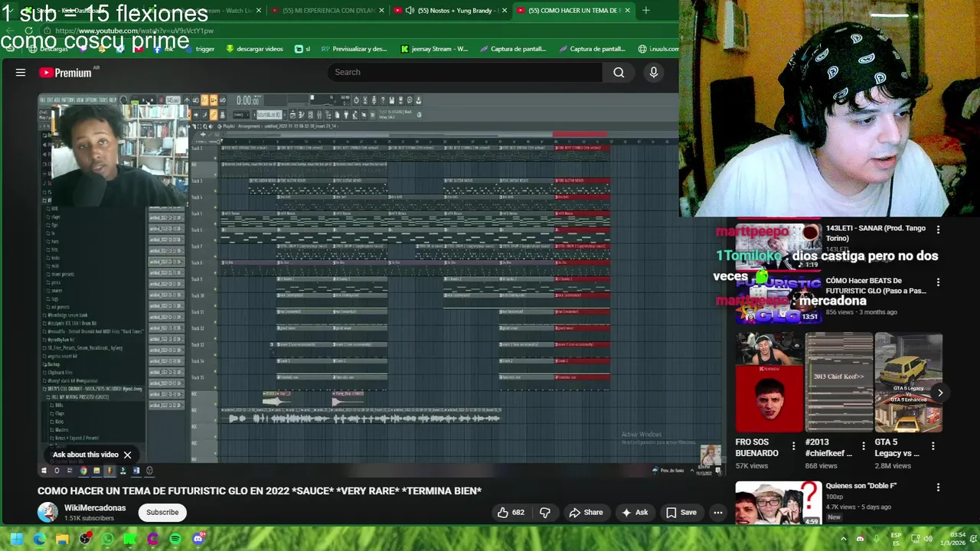Launch Microsoft Edge from taskbar
980x551 pixels.
point(39,540)
